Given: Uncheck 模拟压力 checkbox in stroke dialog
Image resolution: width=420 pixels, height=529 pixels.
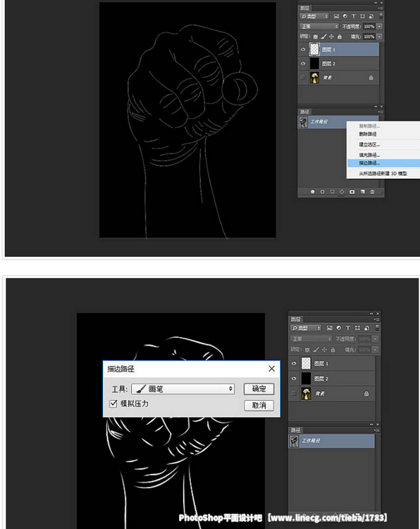Looking at the screenshot, I should tap(113, 403).
